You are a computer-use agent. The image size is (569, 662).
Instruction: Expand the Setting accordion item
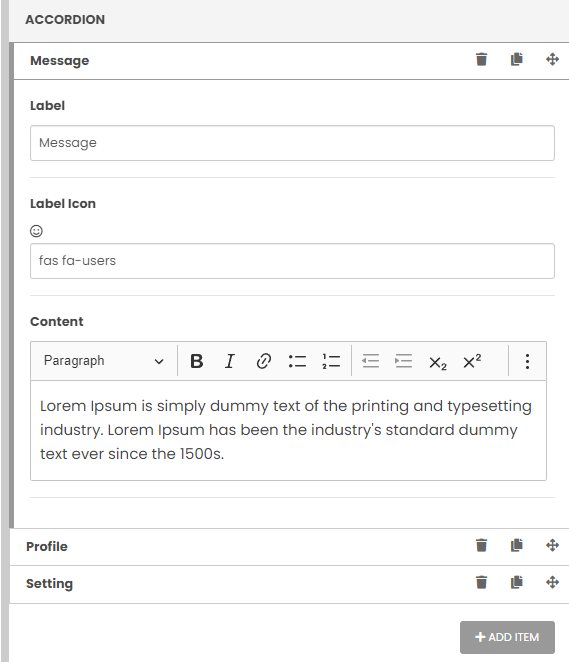coord(289,584)
